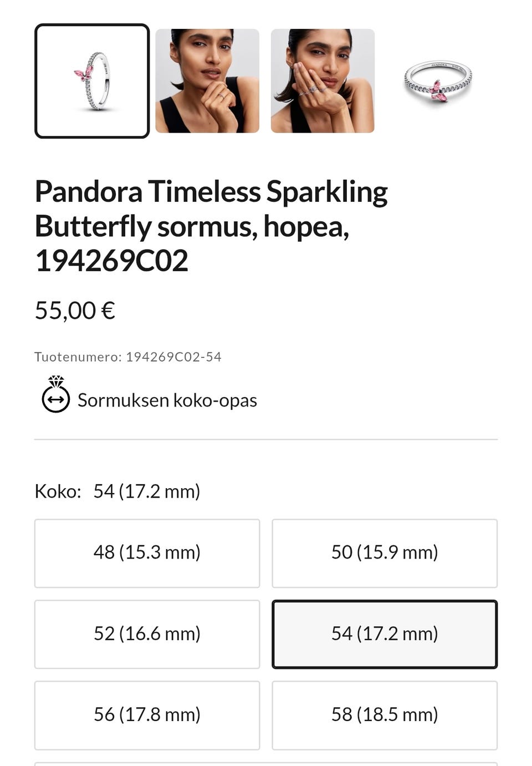View the model photo with hand under chin

pyautogui.click(x=207, y=81)
